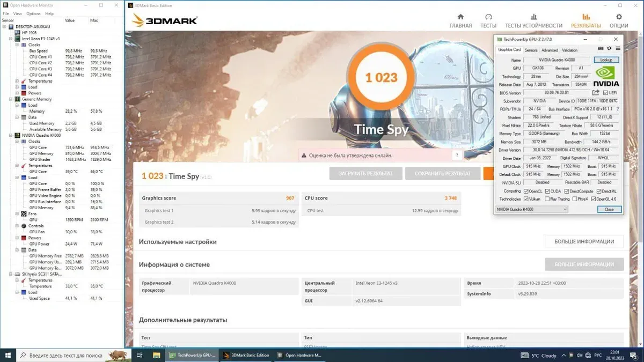This screenshot has width=644, height=362.
Task: Toggle the PhysX checkbox
Action: pyautogui.click(x=575, y=199)
